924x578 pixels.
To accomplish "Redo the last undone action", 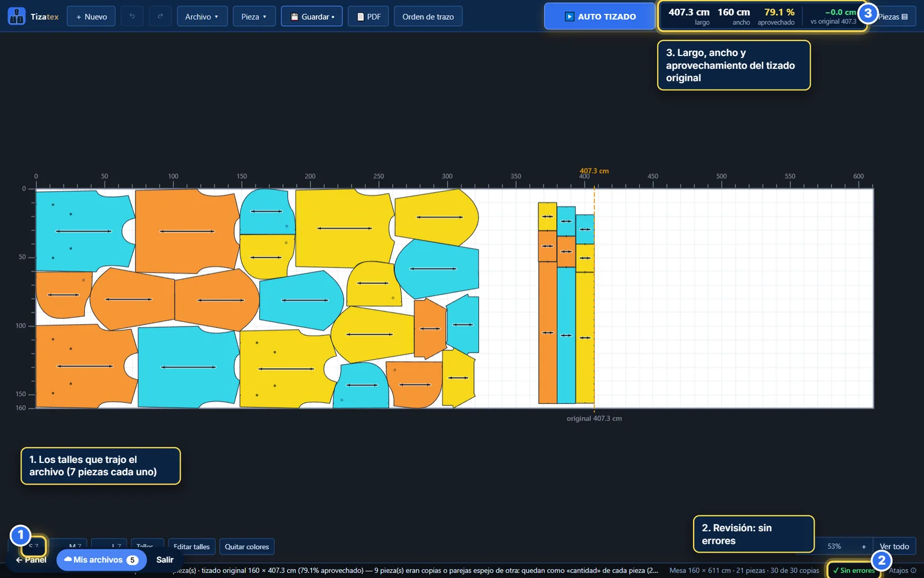I will [x=160, y=16].
